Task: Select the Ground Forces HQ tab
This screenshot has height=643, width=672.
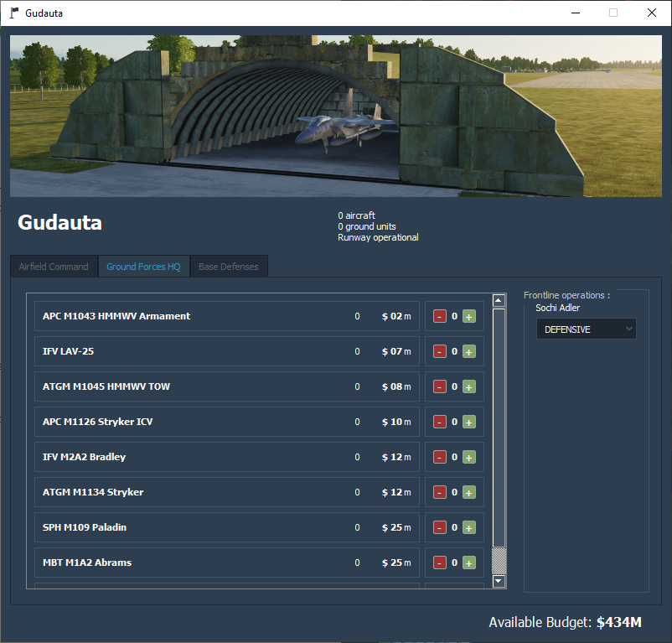Action: click(x=143, y=266)
